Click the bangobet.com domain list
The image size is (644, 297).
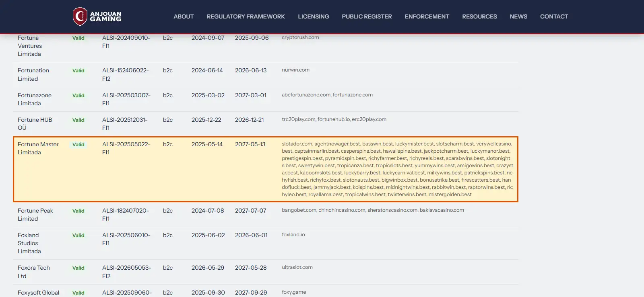pos(373,210)
